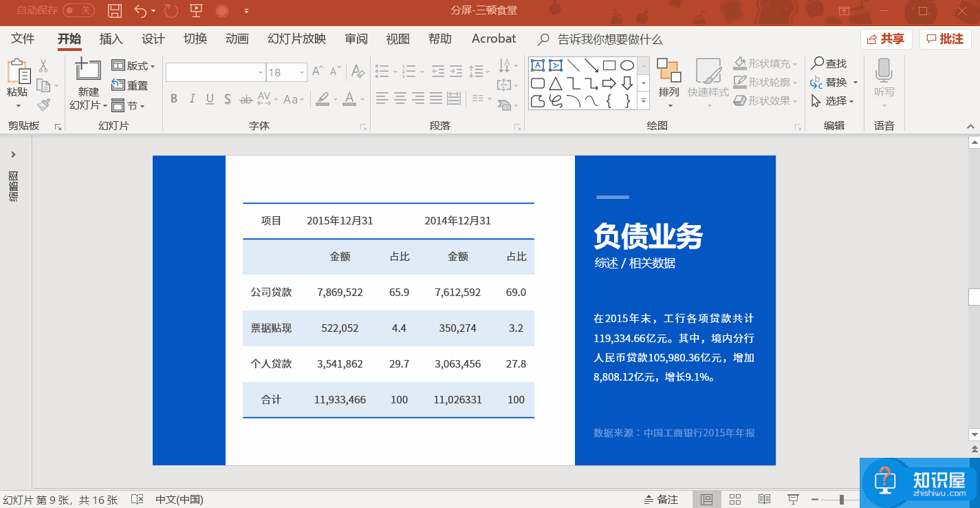Open text highlight color picker
Screen dimensions: 980x508
point(322,99)
